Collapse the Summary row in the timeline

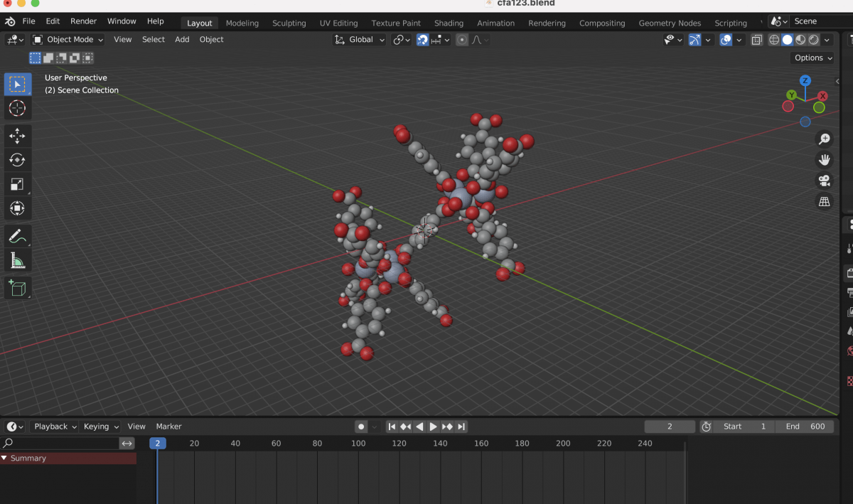pyautogui.click(x=4, y=459)
